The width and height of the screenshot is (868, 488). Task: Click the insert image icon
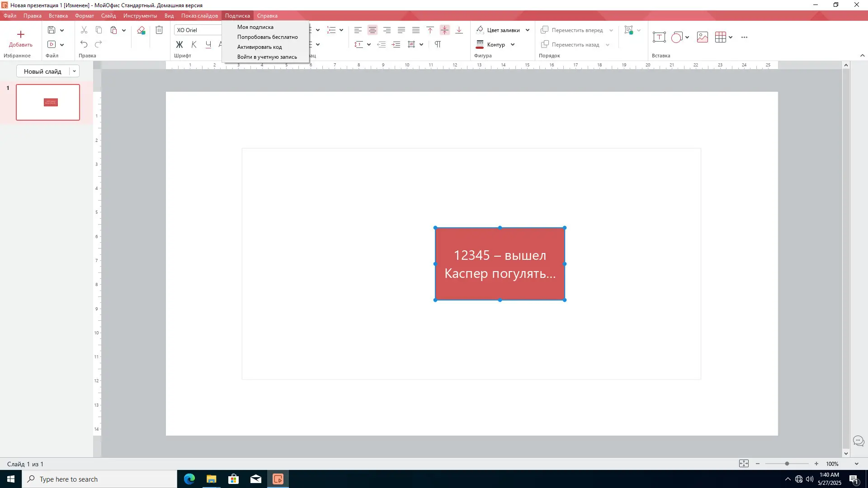702,37
